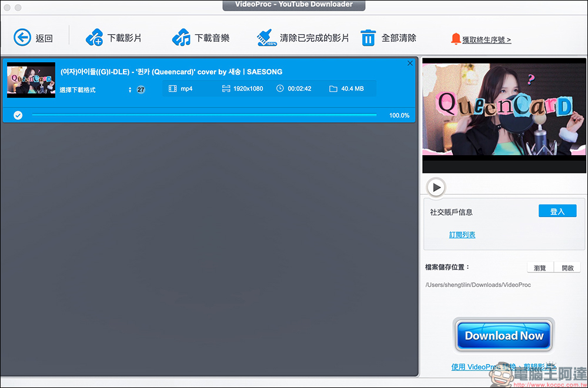Viewport: 588px width, 388px height.
Task: Click the download music cloud icon
Action: [181, 38]
